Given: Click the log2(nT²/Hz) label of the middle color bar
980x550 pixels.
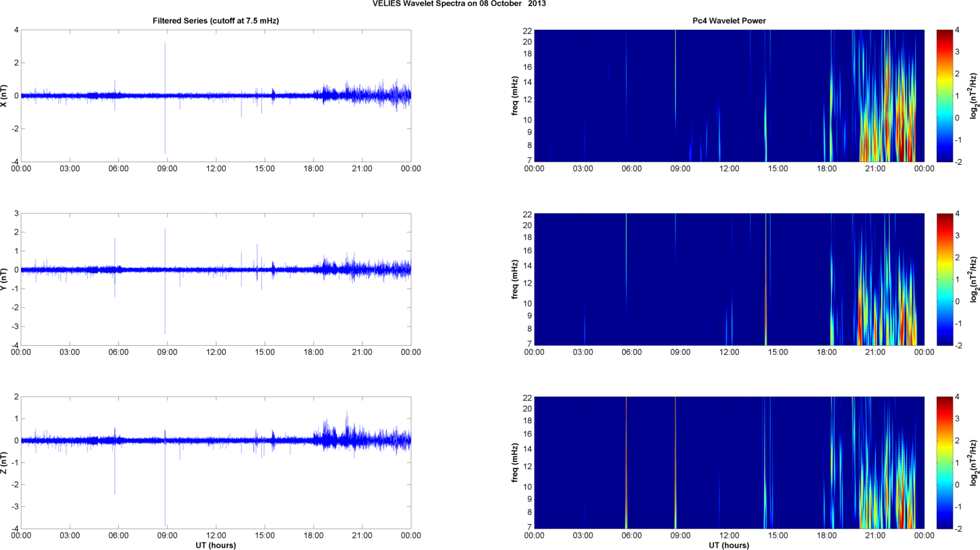Looking at the screenshot, I should [x=974, y=279].
